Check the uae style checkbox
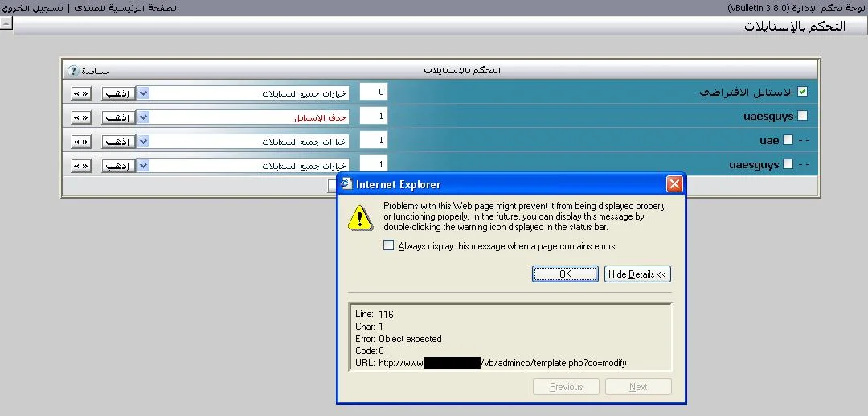Image resolution: width=868 pixels, height=416 pixels. (788, 140)
